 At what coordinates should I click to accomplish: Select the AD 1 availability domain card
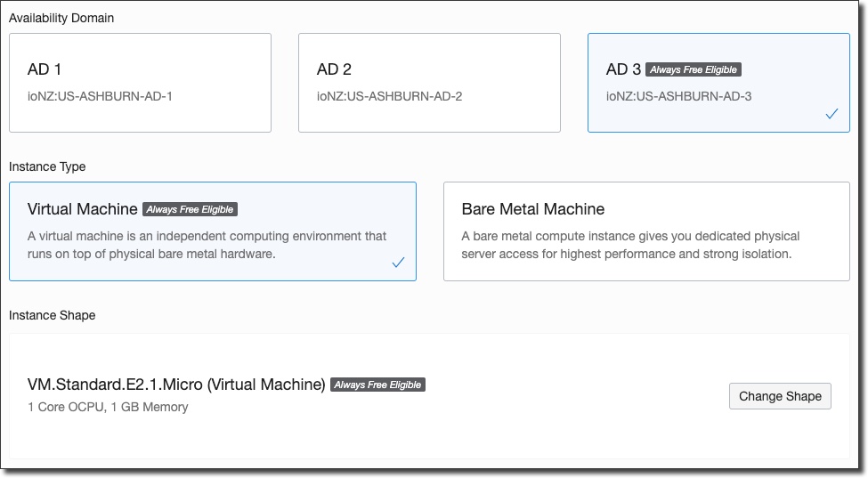point(140,83)
